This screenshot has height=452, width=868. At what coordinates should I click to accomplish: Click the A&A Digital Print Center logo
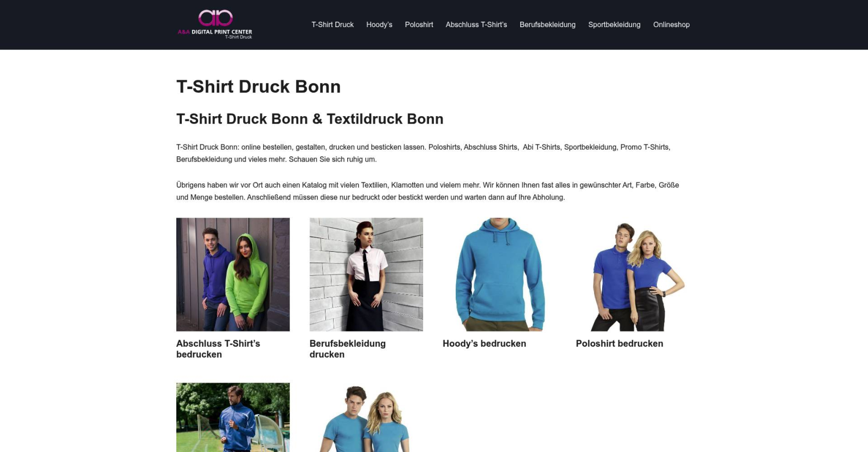pyautogui.click(x=215, y=24)
